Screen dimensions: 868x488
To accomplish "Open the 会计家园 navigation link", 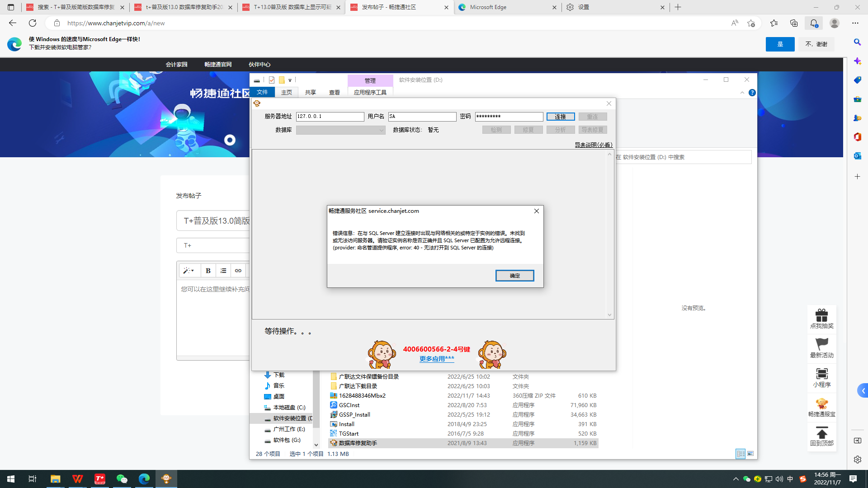I will coord(176,65).
